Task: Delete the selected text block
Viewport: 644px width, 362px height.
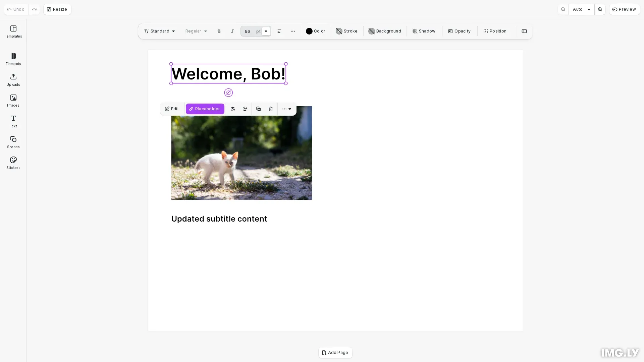Action: click(270, 109)
